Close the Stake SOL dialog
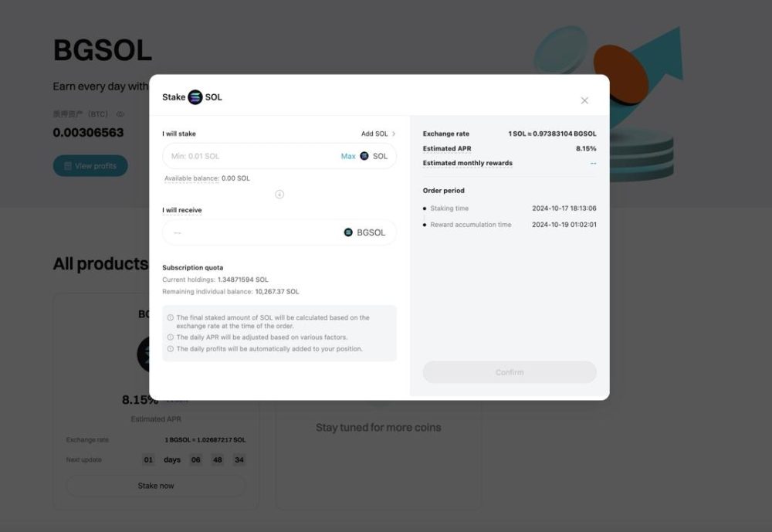Viewport: 772px width, 532px height. 584,100
